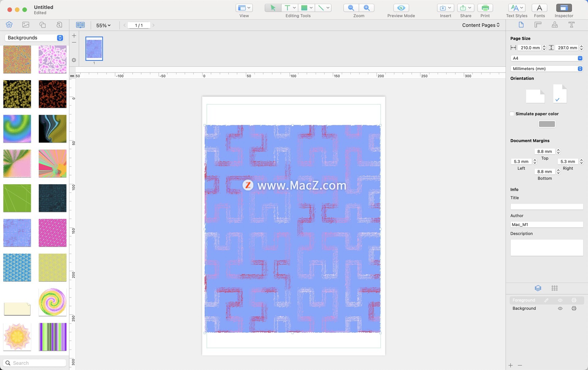Screen dimensions: 588x370
Task: Open the shapes tab in source panel
Action: click(x=43, y=25)
